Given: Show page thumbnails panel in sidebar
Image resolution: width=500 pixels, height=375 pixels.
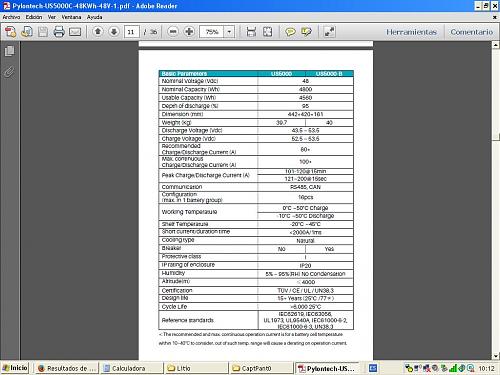Looking at the screenshot, I should 9,51.
